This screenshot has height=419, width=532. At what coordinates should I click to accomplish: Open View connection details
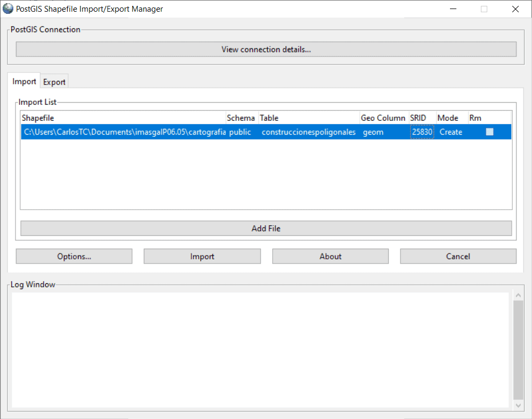(266, 50)
